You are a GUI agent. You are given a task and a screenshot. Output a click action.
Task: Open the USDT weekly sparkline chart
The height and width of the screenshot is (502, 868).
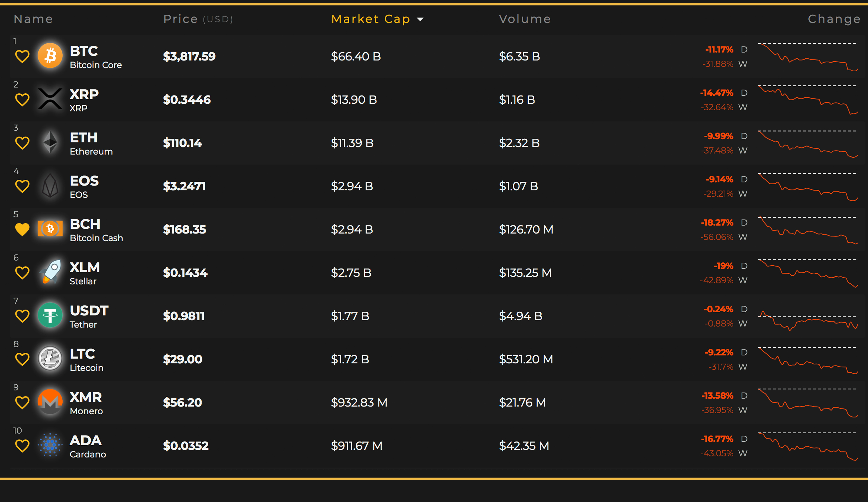point(808,320)
